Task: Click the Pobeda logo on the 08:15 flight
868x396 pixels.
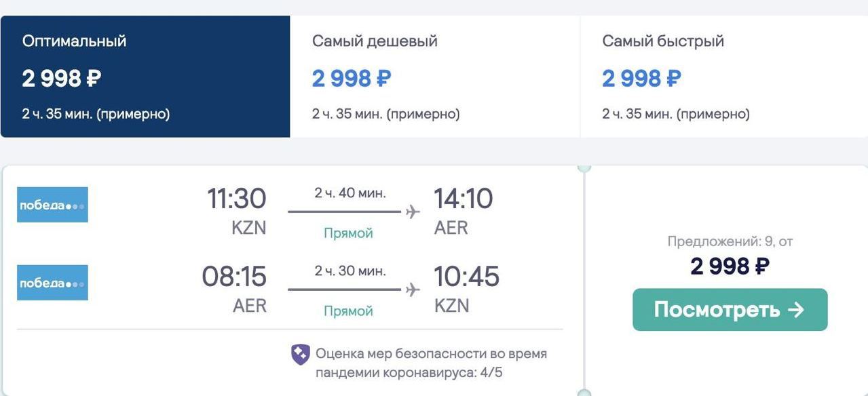Action: 52,283
